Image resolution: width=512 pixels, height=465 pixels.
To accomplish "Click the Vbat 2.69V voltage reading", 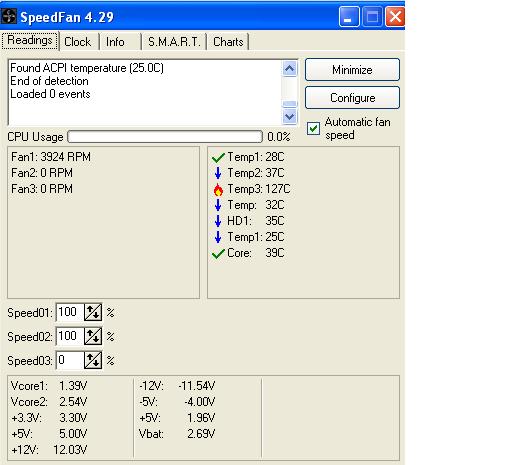I will (x=177, y=434).
